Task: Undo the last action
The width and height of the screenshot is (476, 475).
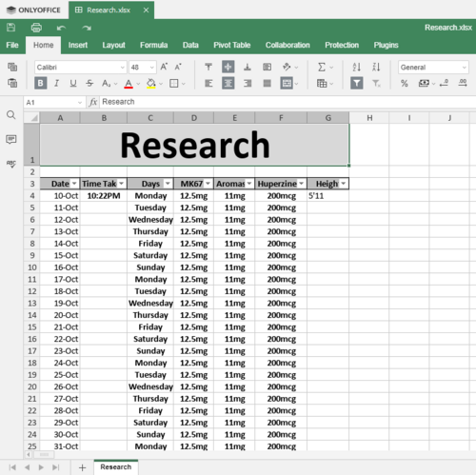Action: [61, 28]
